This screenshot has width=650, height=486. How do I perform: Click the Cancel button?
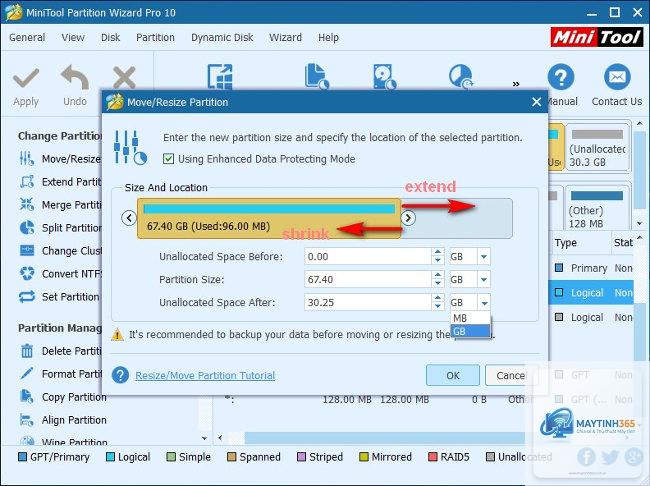tap(511, 375)
